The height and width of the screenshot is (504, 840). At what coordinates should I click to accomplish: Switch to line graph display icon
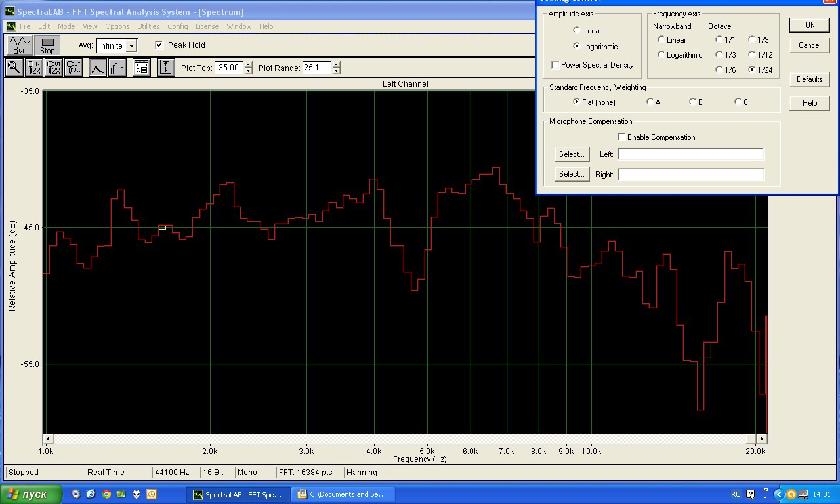[98, 68]
